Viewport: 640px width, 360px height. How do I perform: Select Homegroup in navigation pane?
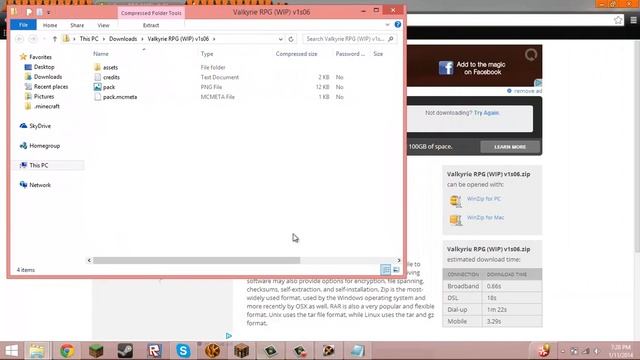coord(44,146)
